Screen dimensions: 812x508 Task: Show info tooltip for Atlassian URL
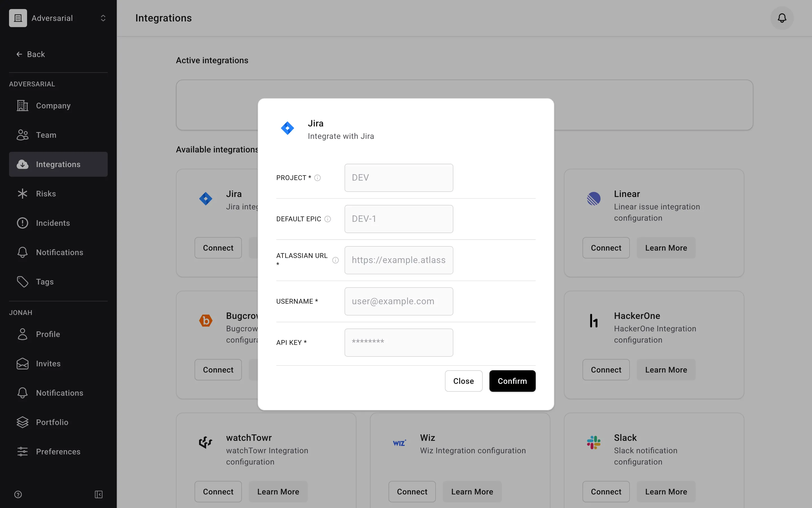coord(336,260)
